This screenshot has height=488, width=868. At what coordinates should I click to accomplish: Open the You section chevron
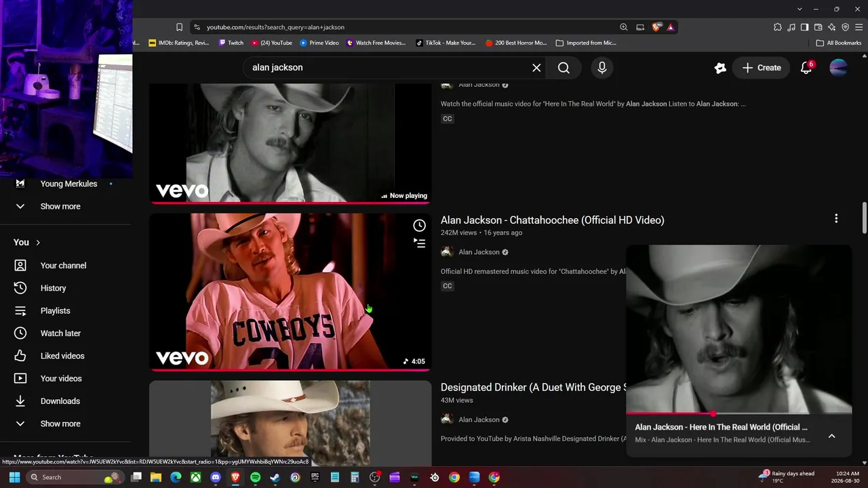38,243
